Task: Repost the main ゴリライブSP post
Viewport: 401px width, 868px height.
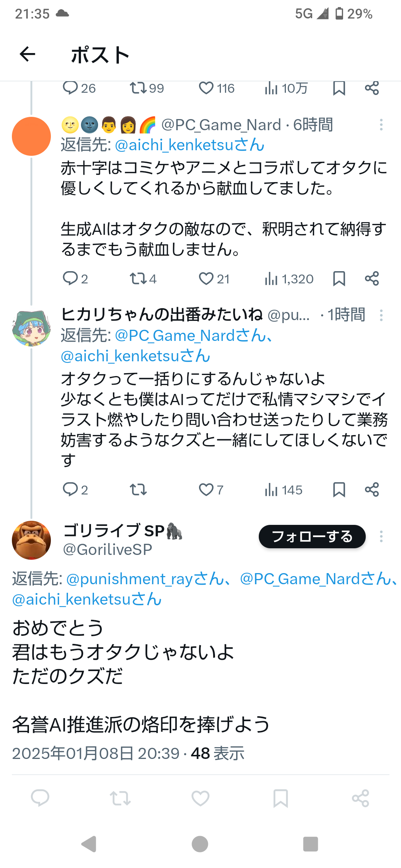Action: pos(120,798)
